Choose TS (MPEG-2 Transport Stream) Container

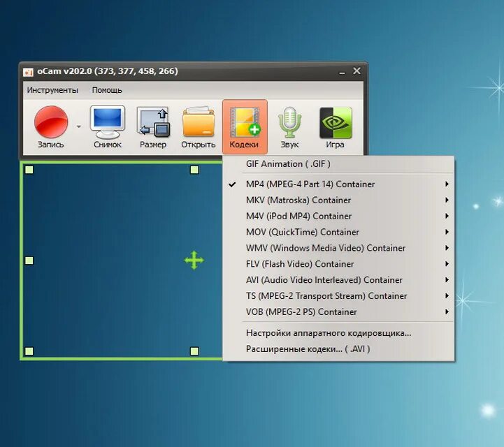pyautogui.click(x=338, y=296)
